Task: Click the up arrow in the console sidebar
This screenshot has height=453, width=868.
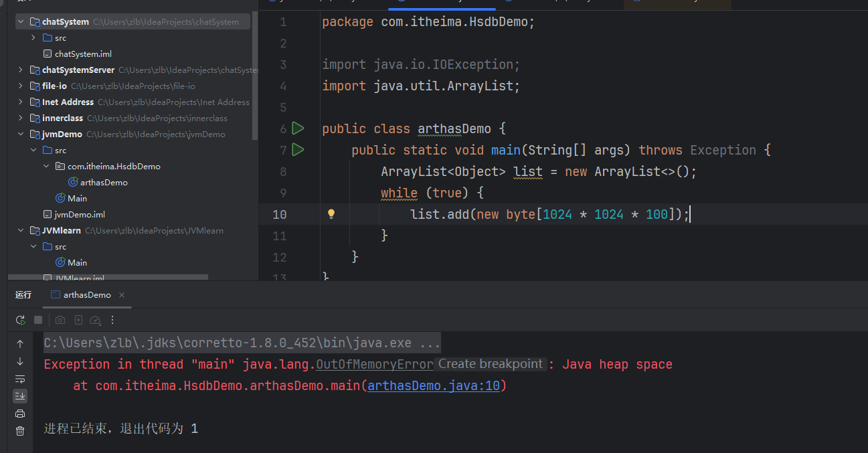Action: (x=20, y=344)
